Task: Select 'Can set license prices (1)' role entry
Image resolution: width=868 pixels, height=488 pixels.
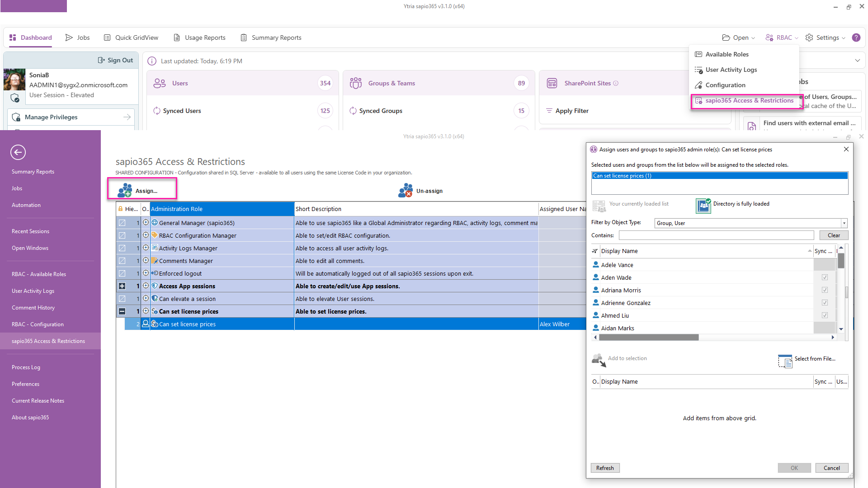Action: (x=719, y=176)
